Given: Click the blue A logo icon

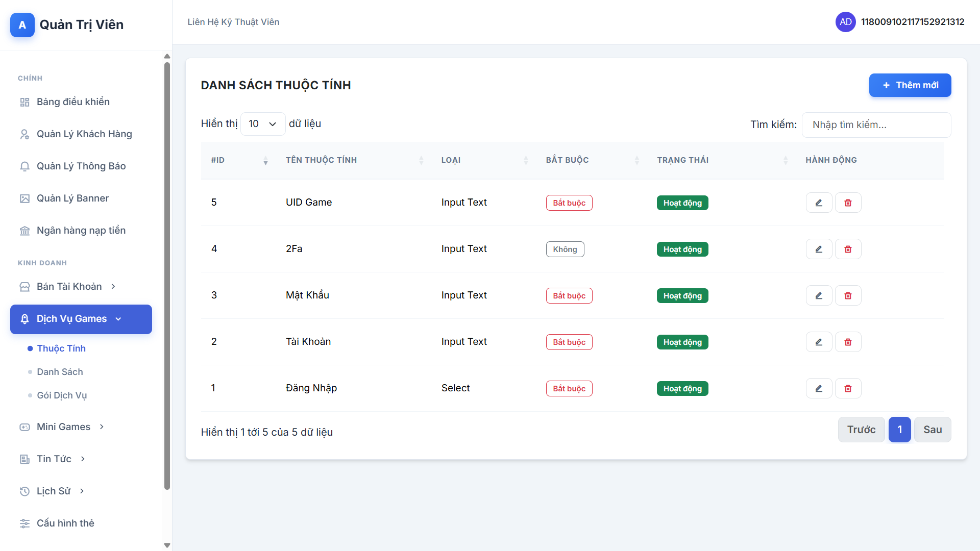Looking at the screenshot, I should click(x=22, y=25).
